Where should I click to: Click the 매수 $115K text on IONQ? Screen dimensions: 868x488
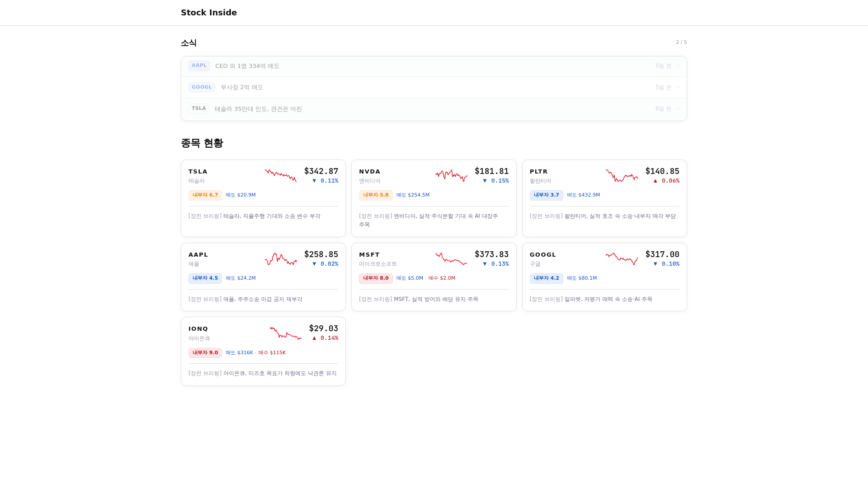coord(272,353)
